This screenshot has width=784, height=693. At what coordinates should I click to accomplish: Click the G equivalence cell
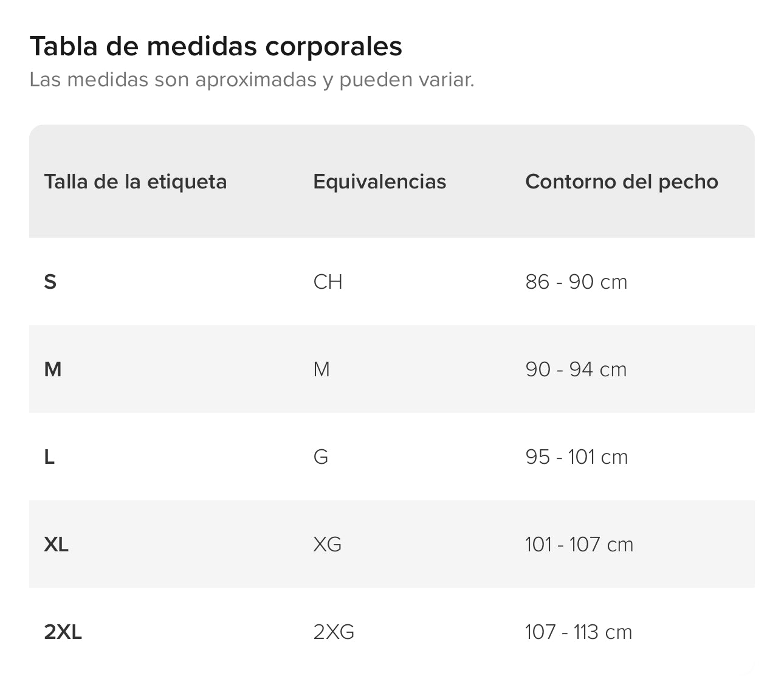pos(321,457)
